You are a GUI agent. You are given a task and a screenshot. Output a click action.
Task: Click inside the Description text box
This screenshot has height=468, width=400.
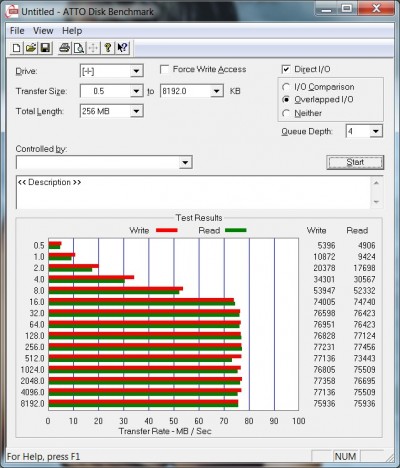coord(193,192)
